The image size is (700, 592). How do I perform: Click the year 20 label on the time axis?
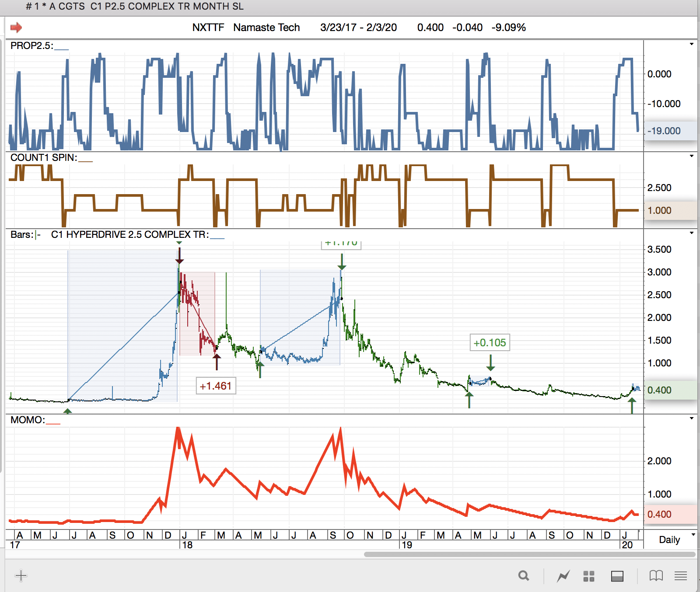[x=627, y=545]
